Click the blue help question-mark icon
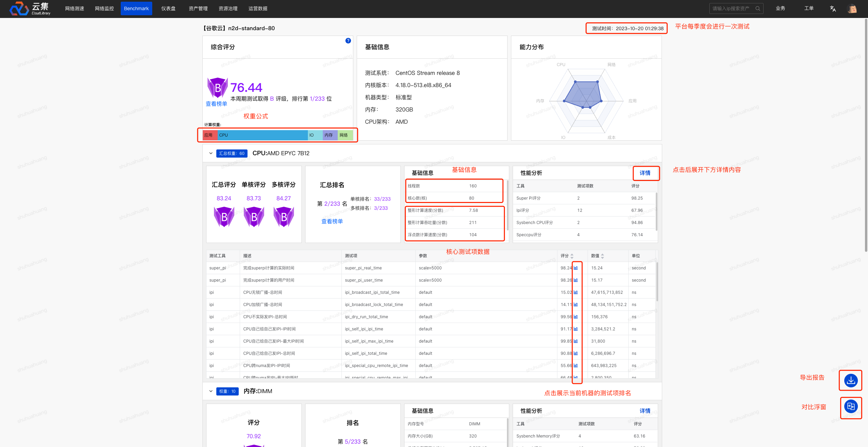Screen dimensions: 868x447 (348, 41)
